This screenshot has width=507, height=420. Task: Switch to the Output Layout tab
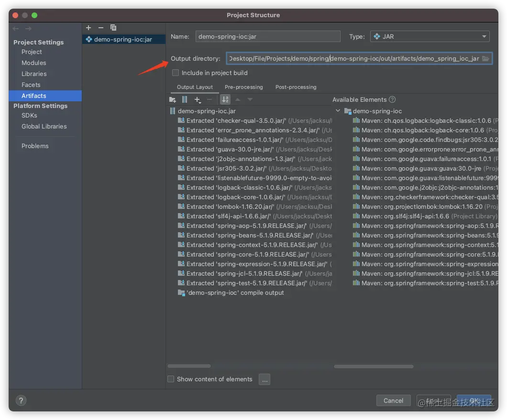(x=195, y=87)
